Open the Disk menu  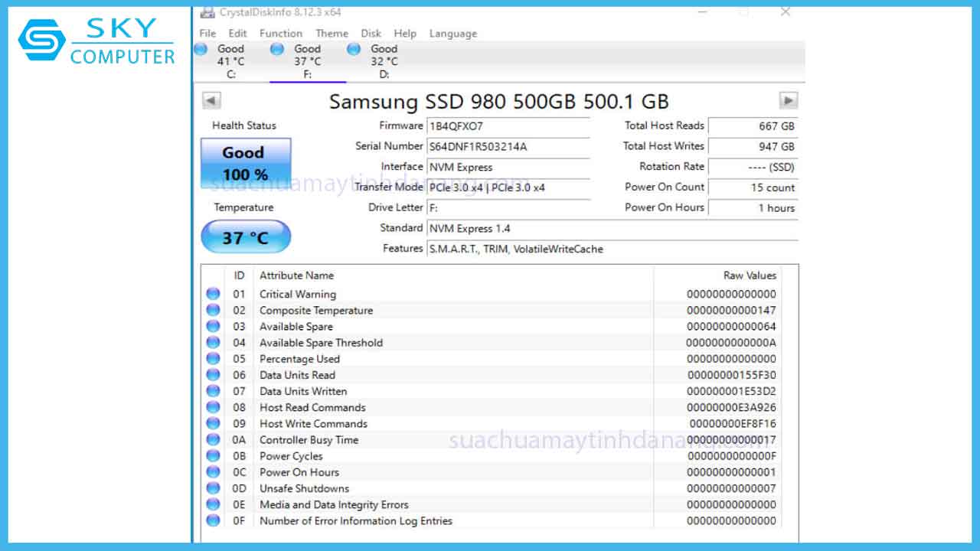pos(371,34)
